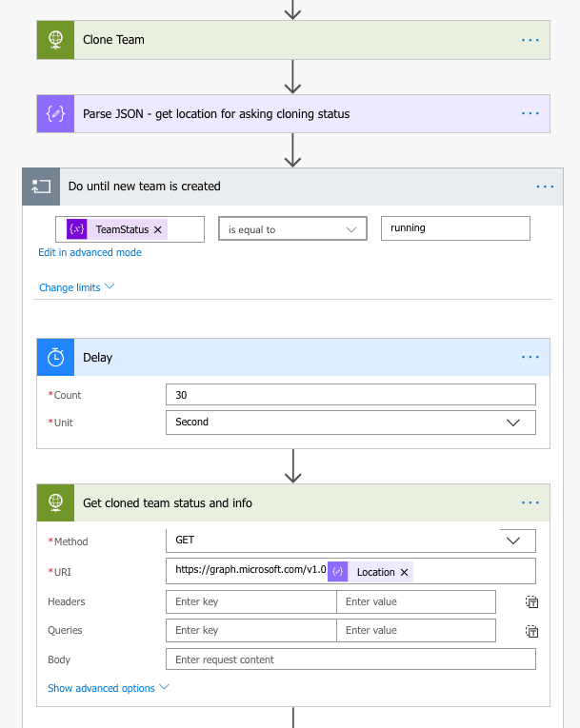Screen dimensions: 580x728
Task: Switch Headers to text mode icon
Action: tap(532, 602)
